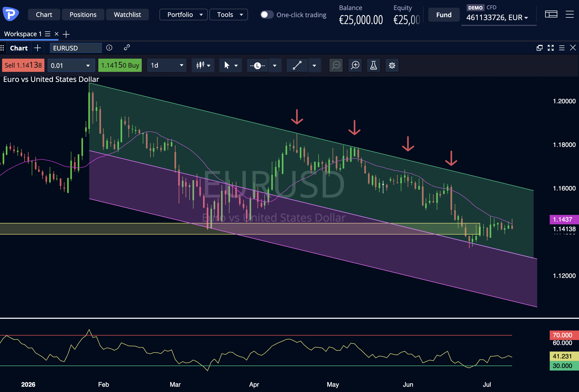The height and width of the screenshot is (392, 579).
Task: Add a new chart tab
Action: click(x=38, y=48)
